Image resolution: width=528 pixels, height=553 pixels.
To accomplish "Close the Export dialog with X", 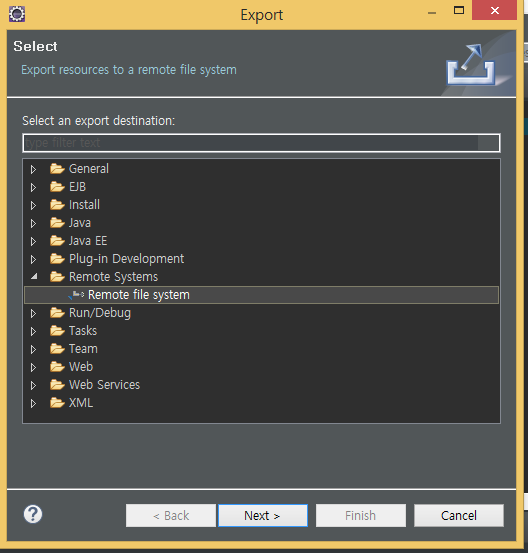I will 494,11.
